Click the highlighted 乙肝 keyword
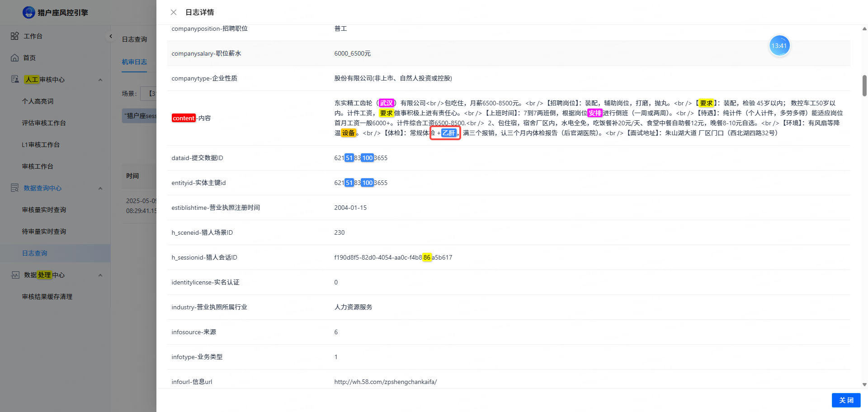 [x=449, y=133]
